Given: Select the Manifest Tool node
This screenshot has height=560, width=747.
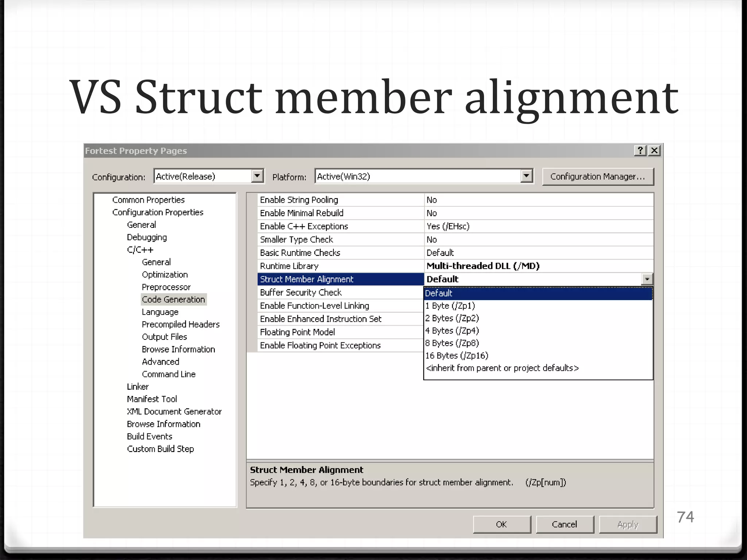Looking at the screenshot, I should tap(152, 399).
